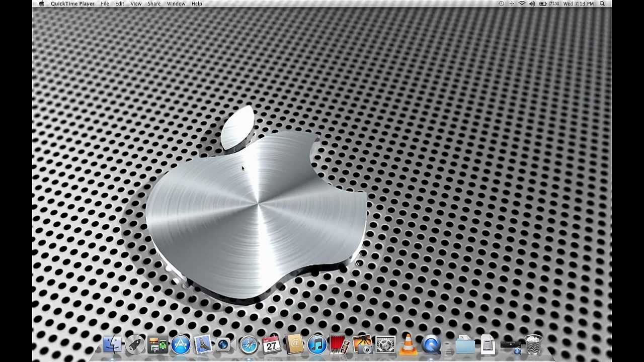Open the File menu

(x=105, y=4)
